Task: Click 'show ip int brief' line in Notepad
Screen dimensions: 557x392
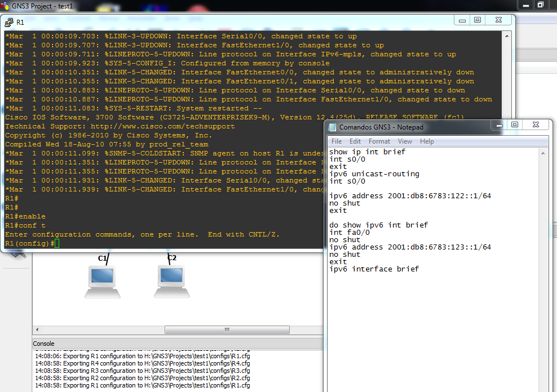Action: 368,152
